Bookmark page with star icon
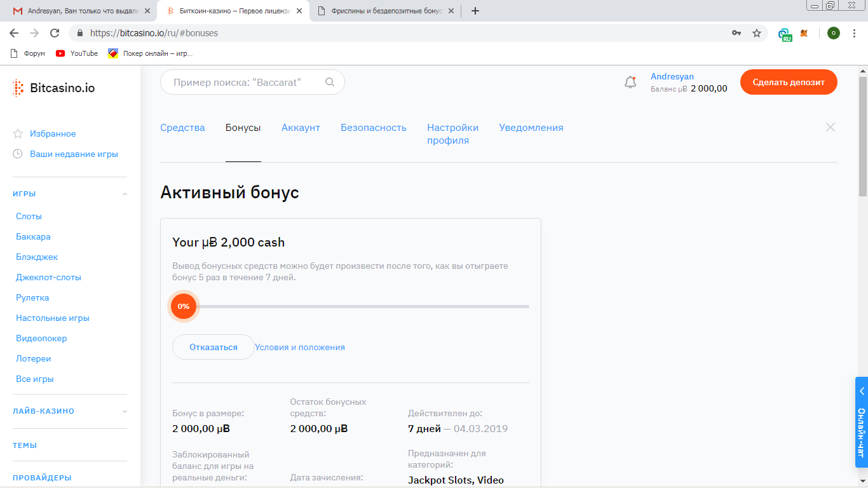Viewport: 868px width, 488px height. coord(756,33)
